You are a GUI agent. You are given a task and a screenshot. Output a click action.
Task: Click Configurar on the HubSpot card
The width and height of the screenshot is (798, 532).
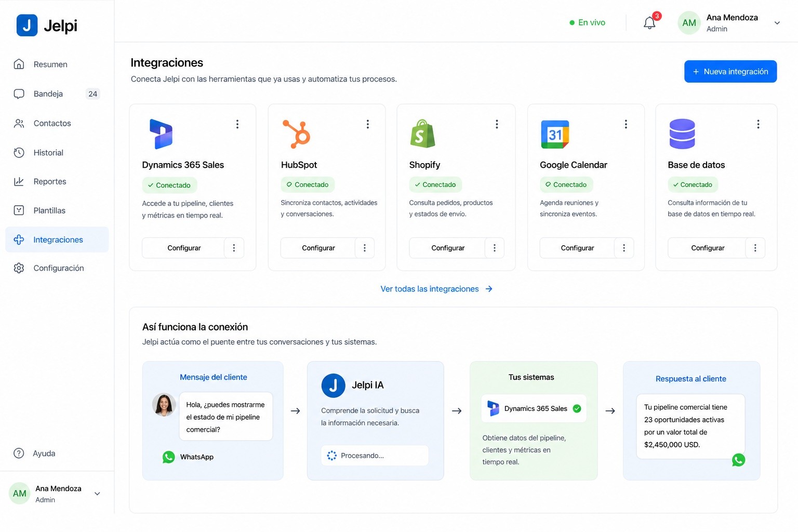click(x=318, y=248)
